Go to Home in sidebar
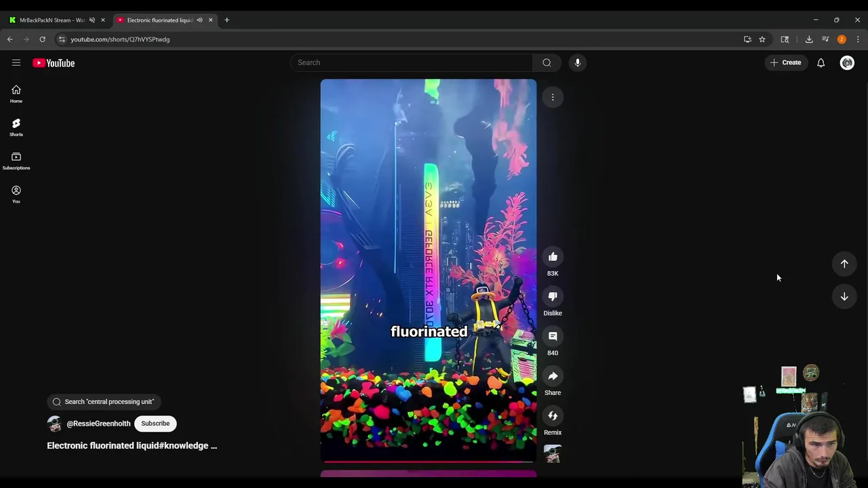Image resolution: width=868 pixels, height=488 pixels. pyautogui.click(x=16, y=94)
